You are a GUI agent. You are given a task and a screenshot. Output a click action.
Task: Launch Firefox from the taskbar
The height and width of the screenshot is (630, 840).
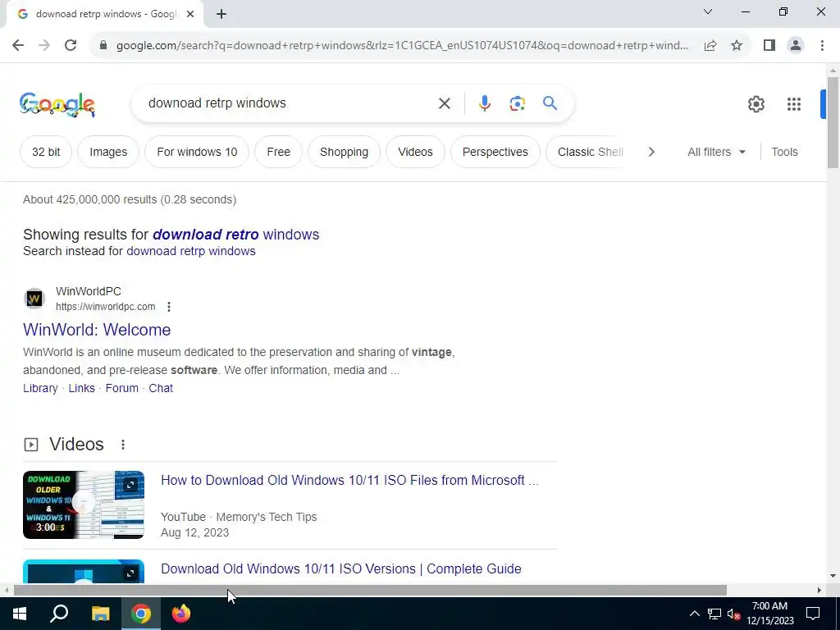[181, 614]
